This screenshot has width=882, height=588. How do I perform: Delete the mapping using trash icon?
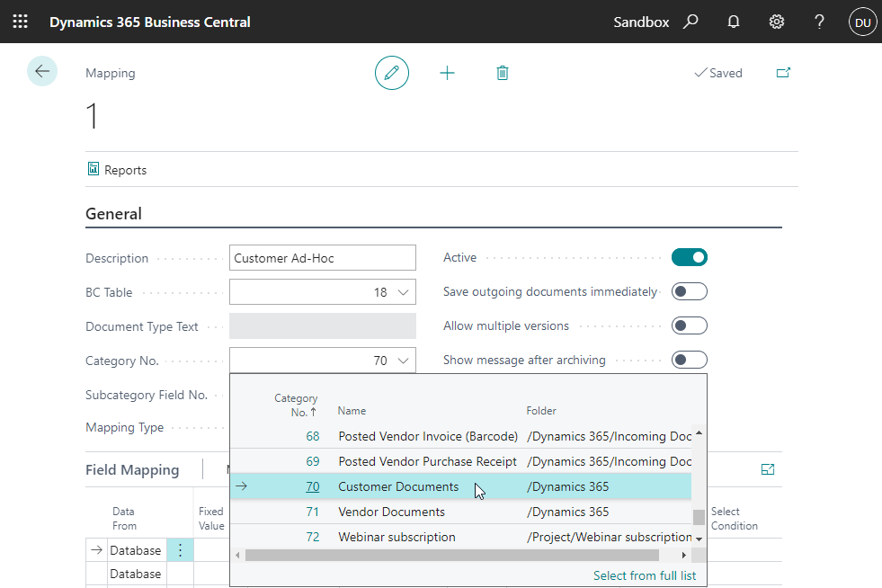(503, 73)
